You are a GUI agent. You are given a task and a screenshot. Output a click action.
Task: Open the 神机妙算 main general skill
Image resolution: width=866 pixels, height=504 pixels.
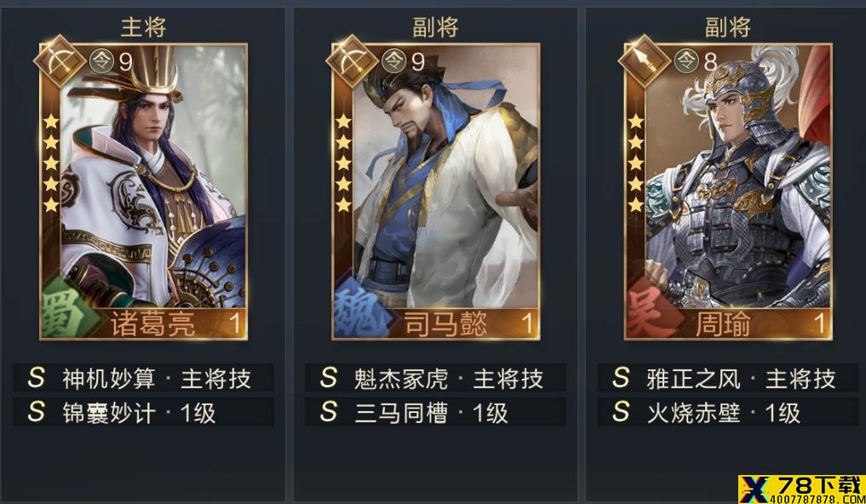point(144,378)
